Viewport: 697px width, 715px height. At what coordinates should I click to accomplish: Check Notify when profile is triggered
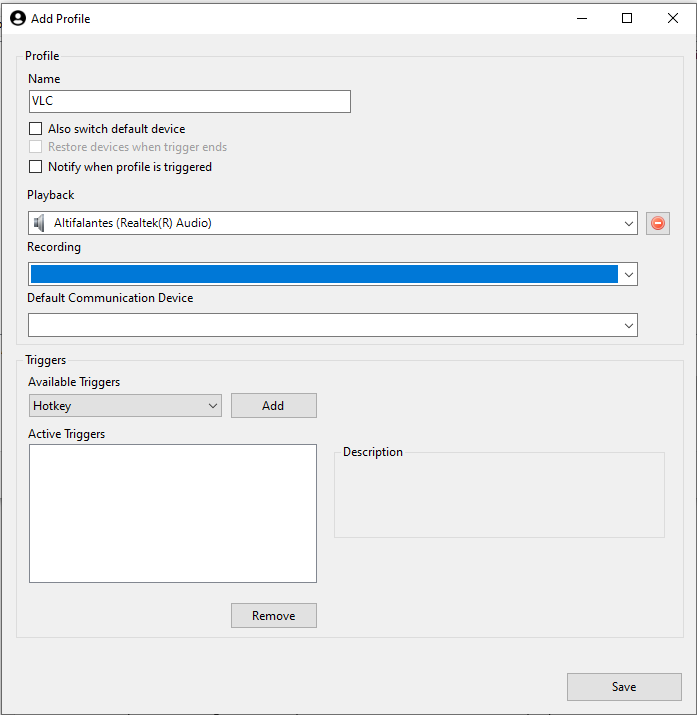tap(36, 166)
